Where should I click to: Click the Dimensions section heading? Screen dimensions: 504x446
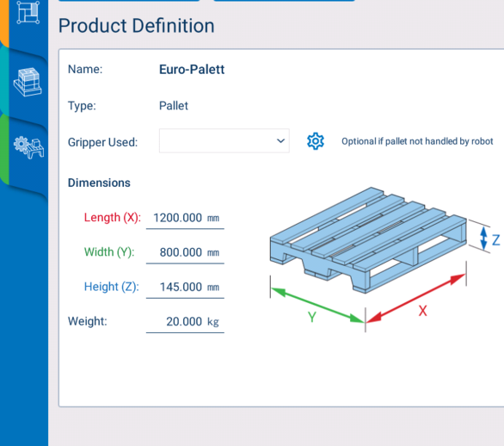click(x=99, y=183)
